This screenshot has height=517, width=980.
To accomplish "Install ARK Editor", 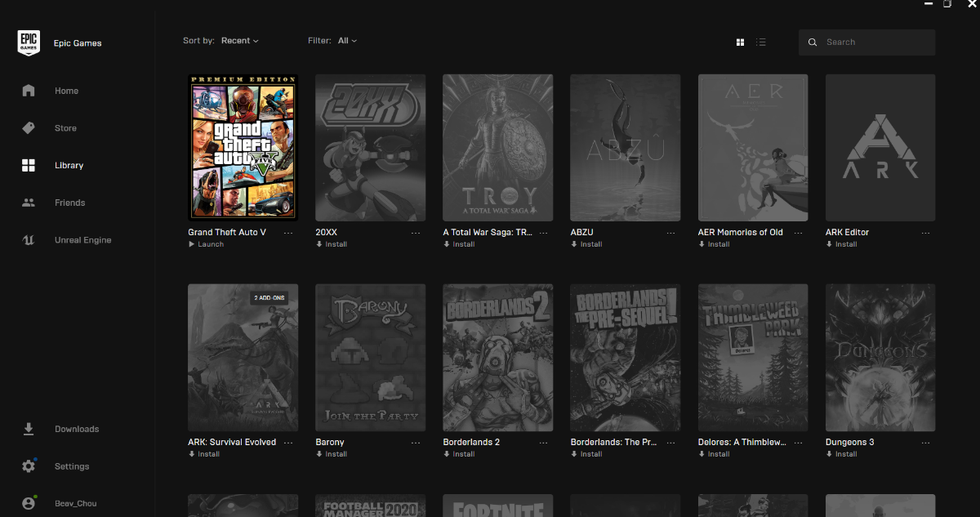I will click(x=841, y=244).
